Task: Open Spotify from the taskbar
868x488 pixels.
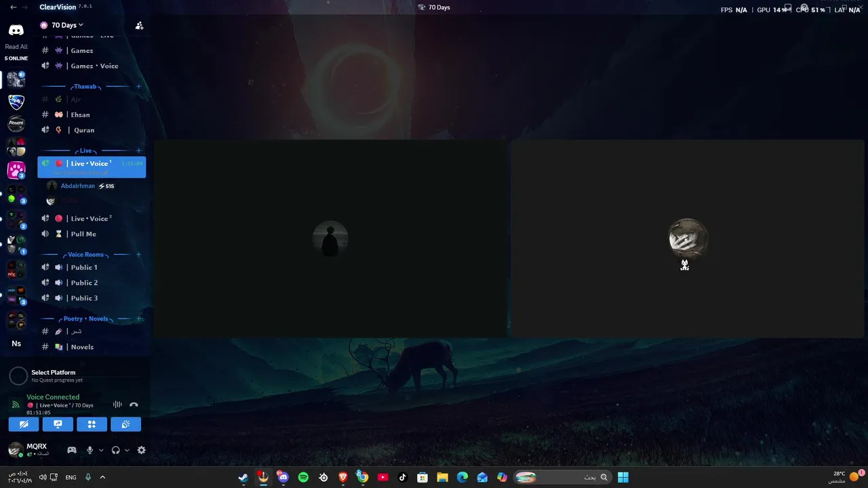Action: click(303, 477)
